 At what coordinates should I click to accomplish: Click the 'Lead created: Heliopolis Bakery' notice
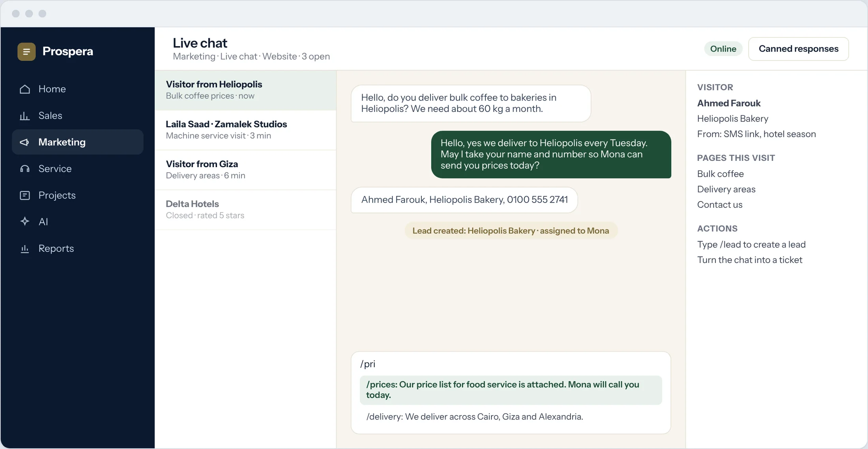[x=511, y=231]
